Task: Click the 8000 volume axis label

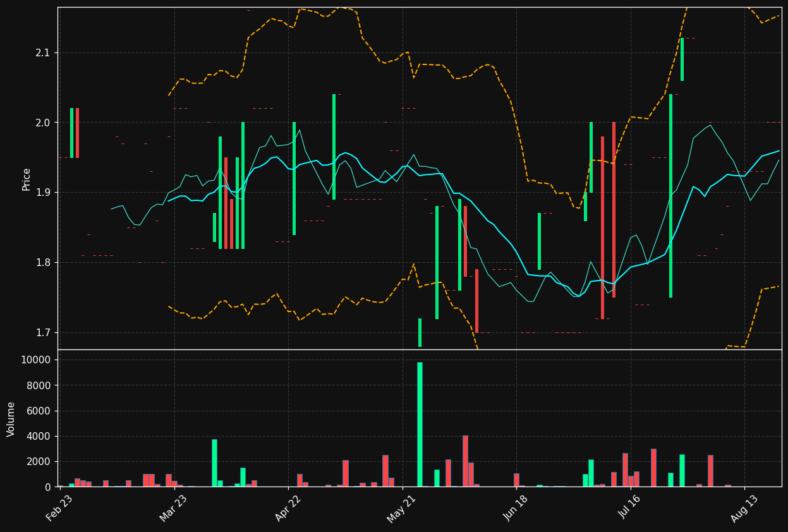Action: pyautogui.click(x=40, y=385)
